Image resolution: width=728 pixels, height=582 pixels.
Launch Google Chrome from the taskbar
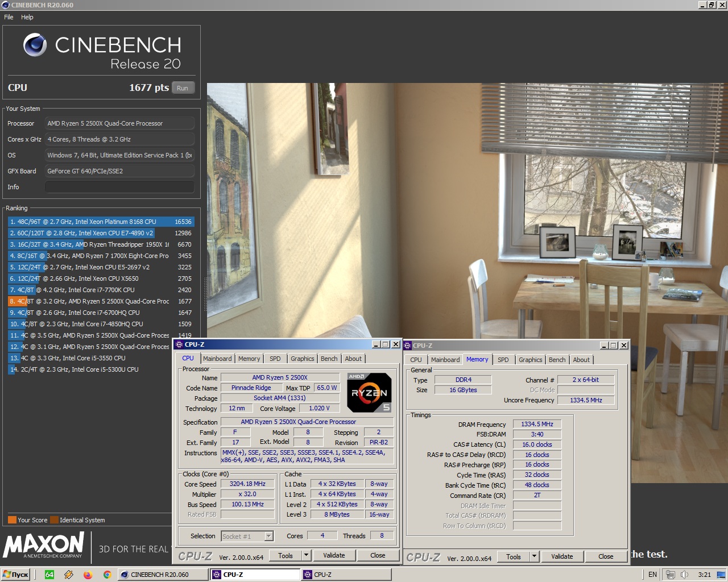pos(107,575)
